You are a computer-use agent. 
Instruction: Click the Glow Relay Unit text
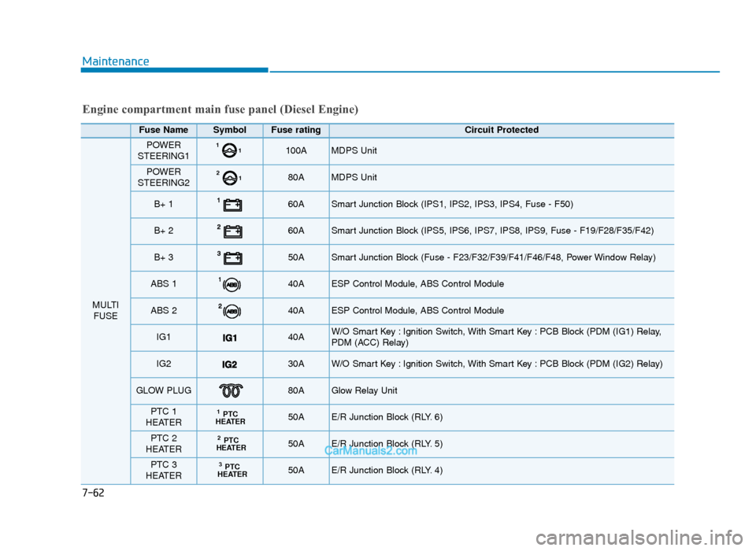click(x=364, y=390)
